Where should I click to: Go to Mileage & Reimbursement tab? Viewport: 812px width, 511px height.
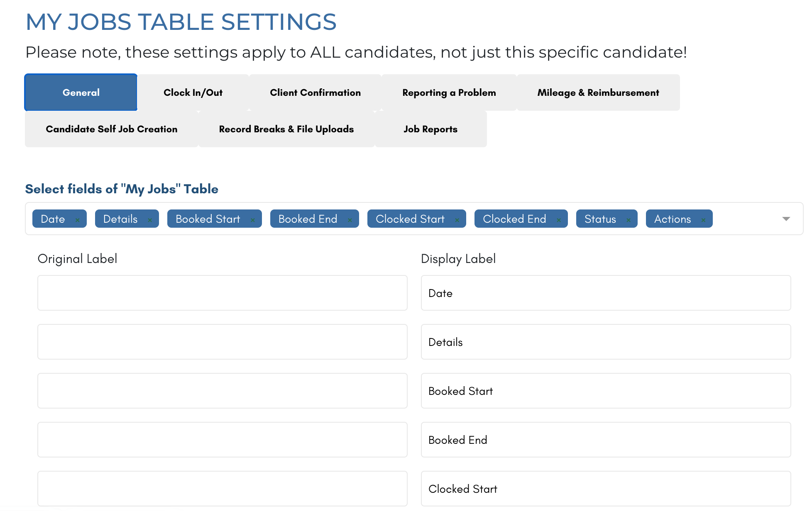click(598, 92)
